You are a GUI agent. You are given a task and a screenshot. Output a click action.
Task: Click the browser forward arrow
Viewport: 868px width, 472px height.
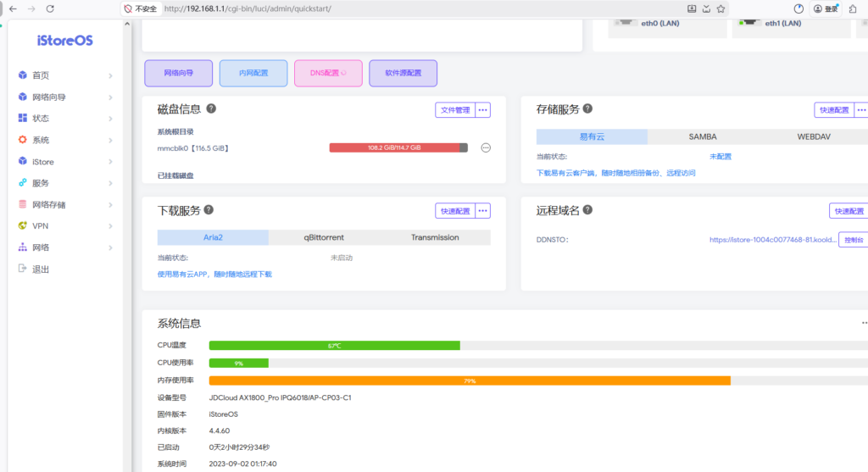pos(31,8)
